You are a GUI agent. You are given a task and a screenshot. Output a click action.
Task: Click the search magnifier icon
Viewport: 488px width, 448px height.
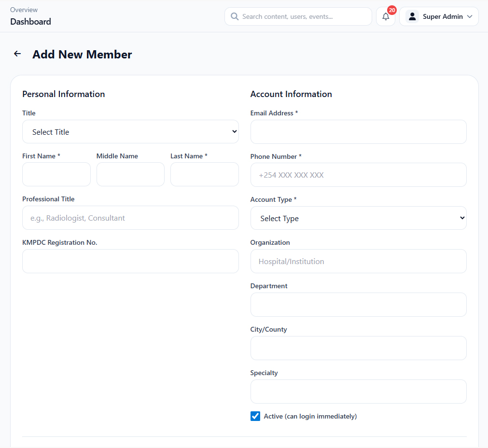[235, 16]
